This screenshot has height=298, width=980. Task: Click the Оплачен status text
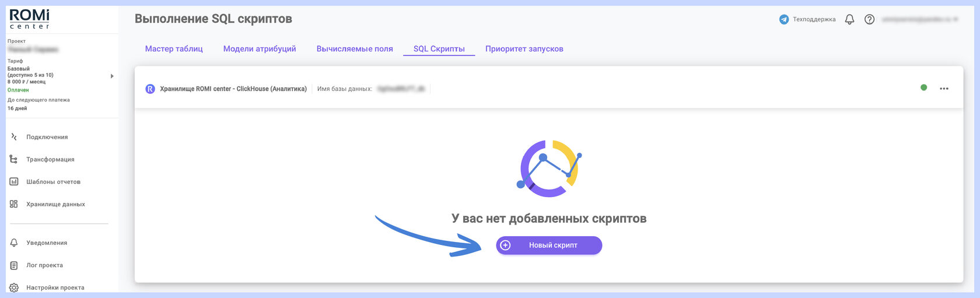(x=18, y=90)
